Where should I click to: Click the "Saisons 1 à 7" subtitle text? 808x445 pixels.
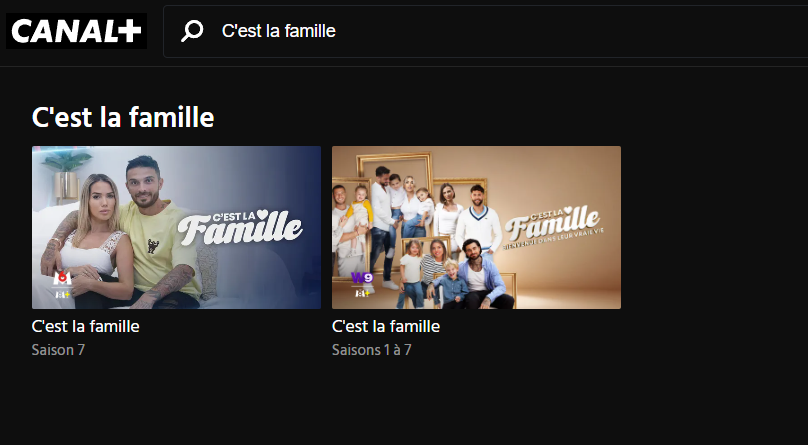pyautogui.click(x=372, y=350)
